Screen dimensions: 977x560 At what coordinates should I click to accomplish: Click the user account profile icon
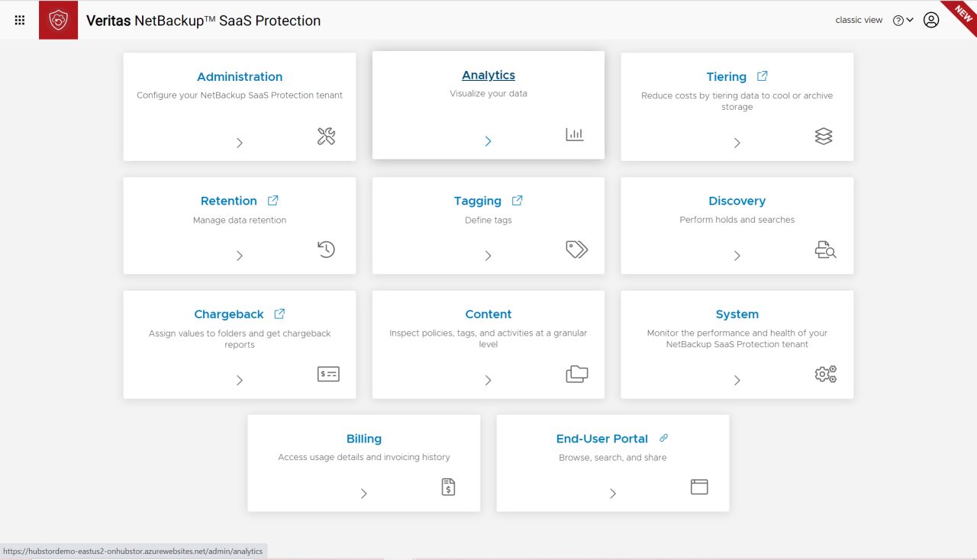[930, 21]
